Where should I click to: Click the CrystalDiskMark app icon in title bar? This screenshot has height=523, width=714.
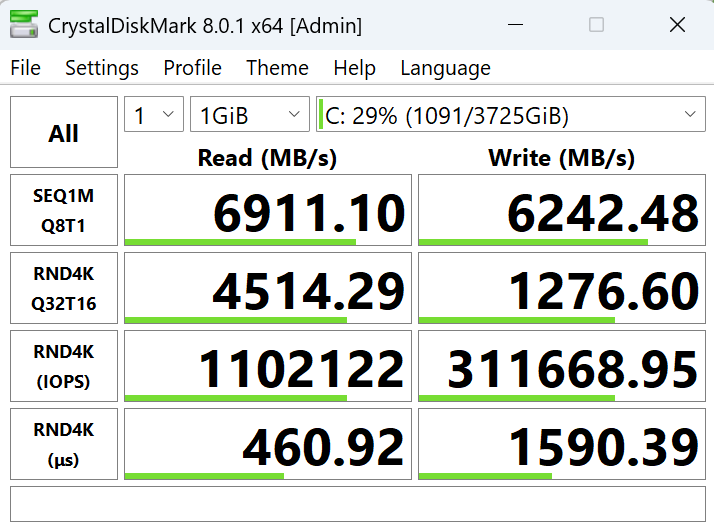pos(24,25)
